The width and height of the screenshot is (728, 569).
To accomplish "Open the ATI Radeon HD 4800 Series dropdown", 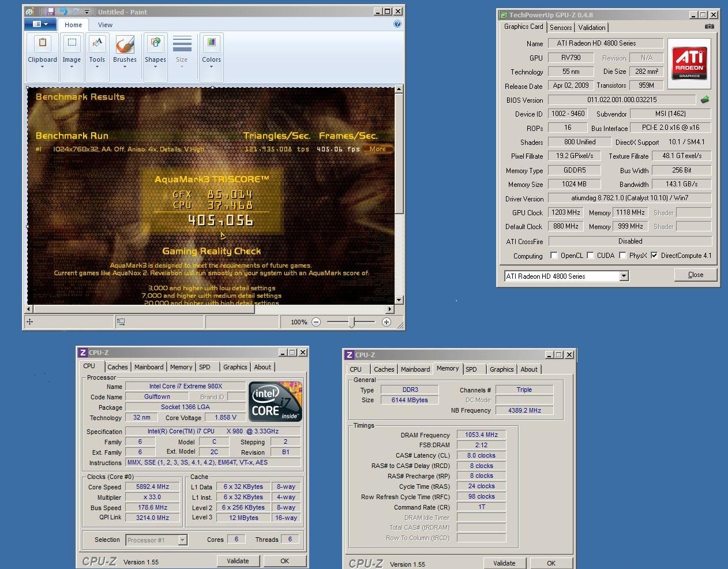I will click(x=624, y=276).
